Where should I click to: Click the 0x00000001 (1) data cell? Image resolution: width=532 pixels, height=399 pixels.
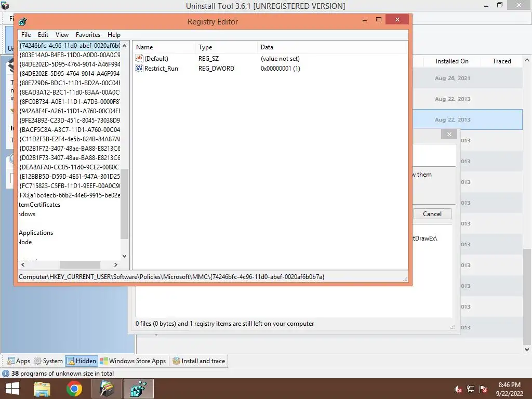click(x=280, y=68)
